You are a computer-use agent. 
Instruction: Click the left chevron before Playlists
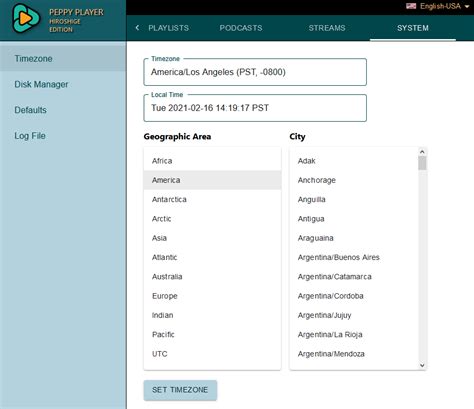(x=137, y=28)
